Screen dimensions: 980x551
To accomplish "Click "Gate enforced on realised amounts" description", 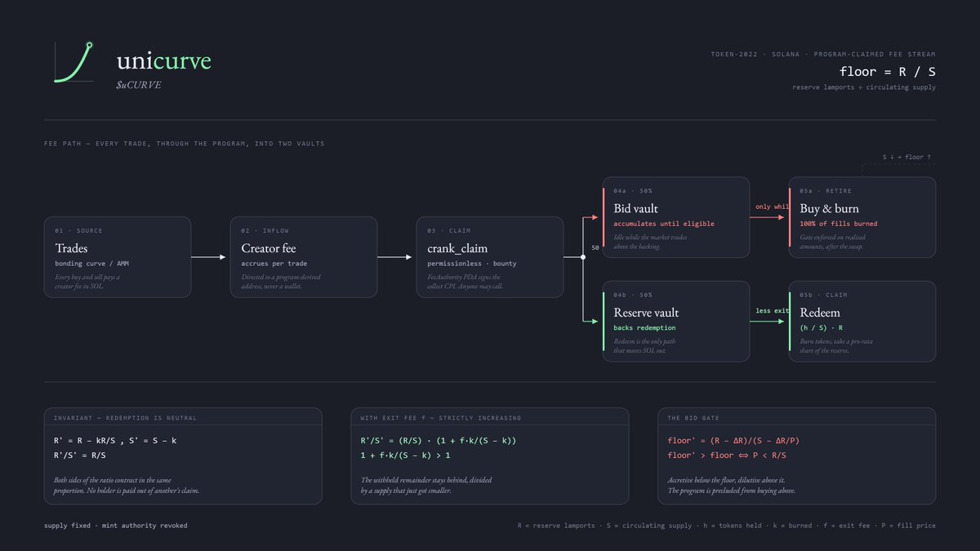I will [837, 242].
